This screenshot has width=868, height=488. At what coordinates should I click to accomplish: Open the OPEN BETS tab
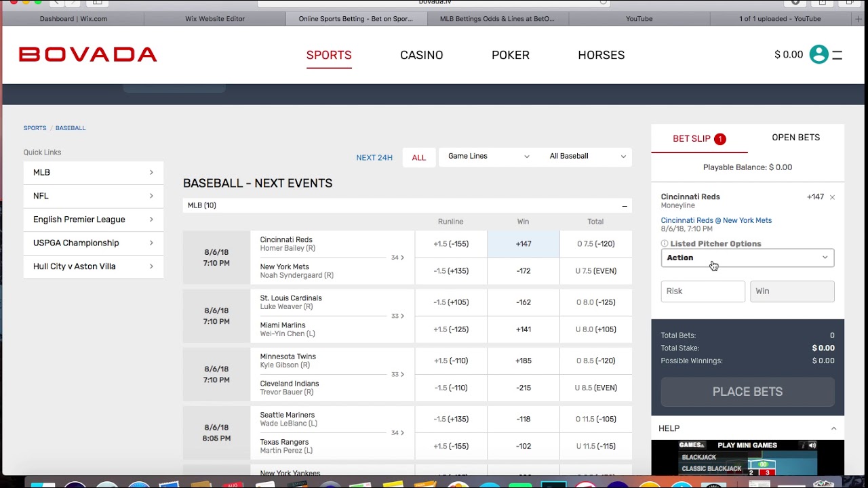point(796,138)
